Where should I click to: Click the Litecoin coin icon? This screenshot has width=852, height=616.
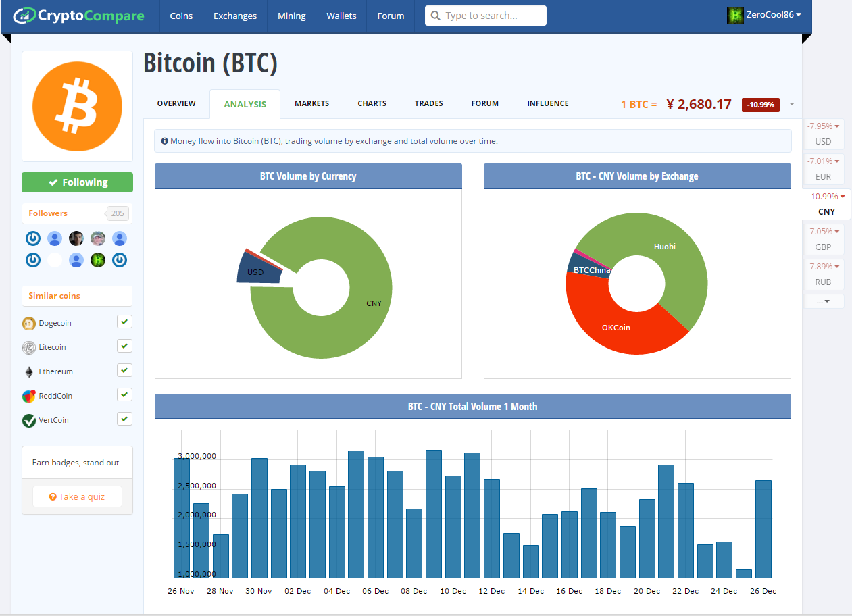(x=28, y=348)
